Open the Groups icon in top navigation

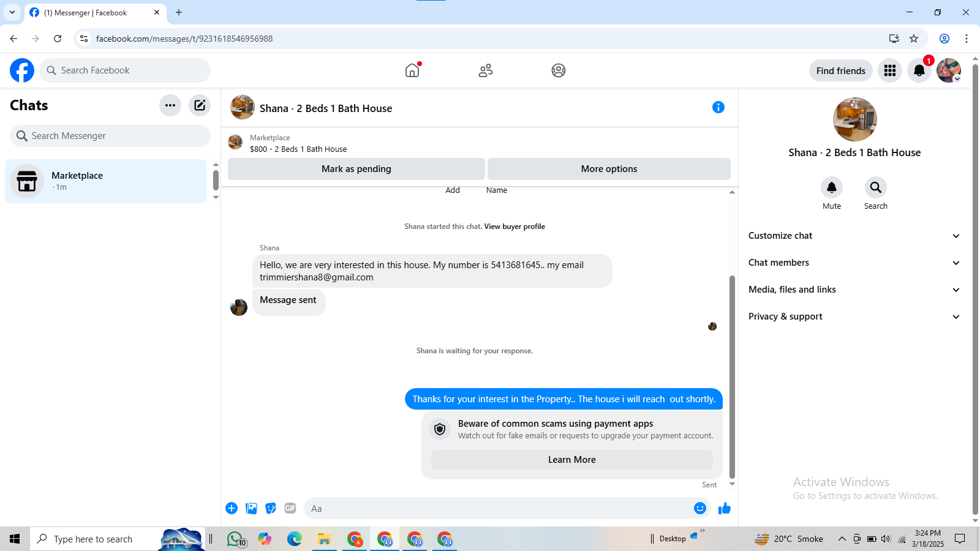click(x=559, y=70)
